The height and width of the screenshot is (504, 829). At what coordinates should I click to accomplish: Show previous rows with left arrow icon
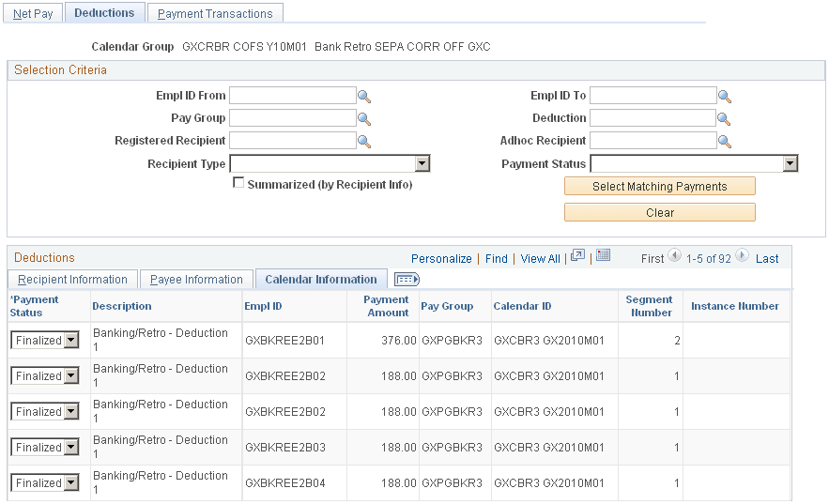675,255
